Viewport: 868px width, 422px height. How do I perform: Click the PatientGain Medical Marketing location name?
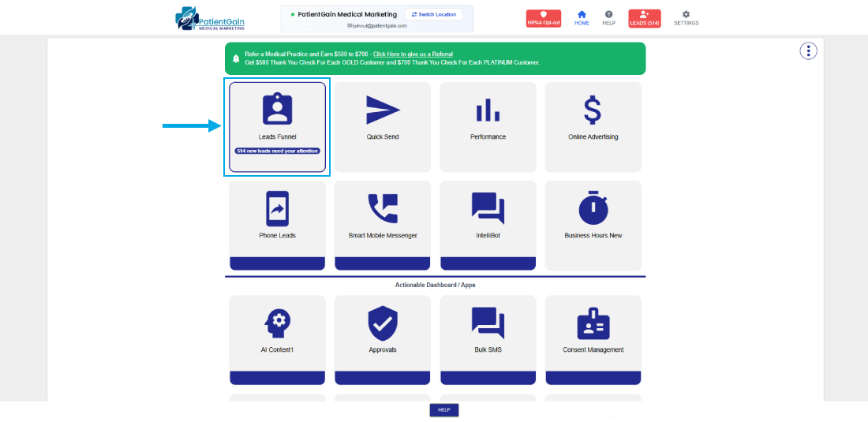(347, 14)
